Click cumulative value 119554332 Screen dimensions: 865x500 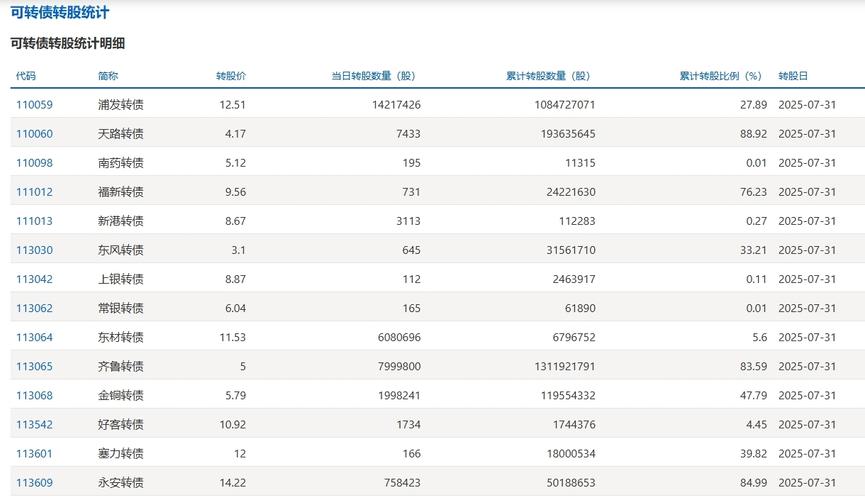[x=568, y=396]
